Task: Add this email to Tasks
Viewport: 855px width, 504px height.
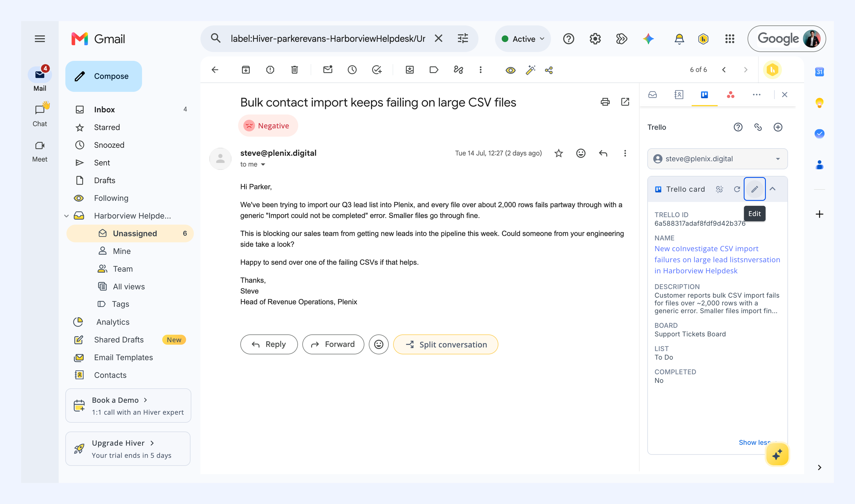Action: tap(377, 70)
